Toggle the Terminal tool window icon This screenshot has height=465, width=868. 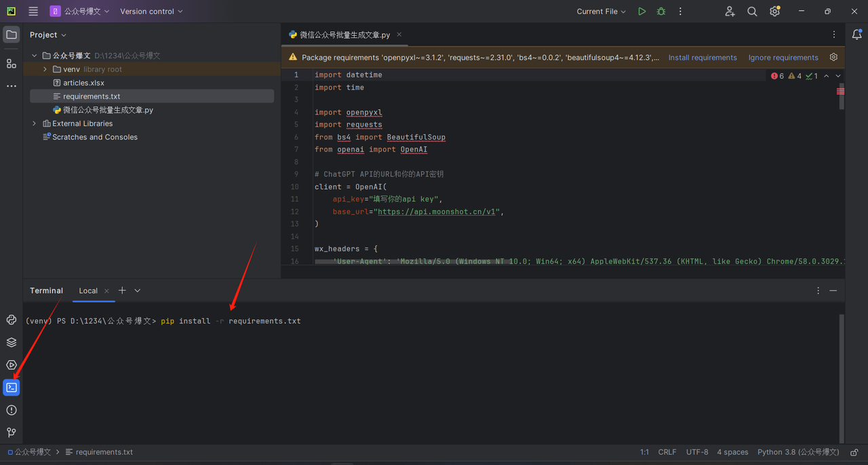pos(12,388)
